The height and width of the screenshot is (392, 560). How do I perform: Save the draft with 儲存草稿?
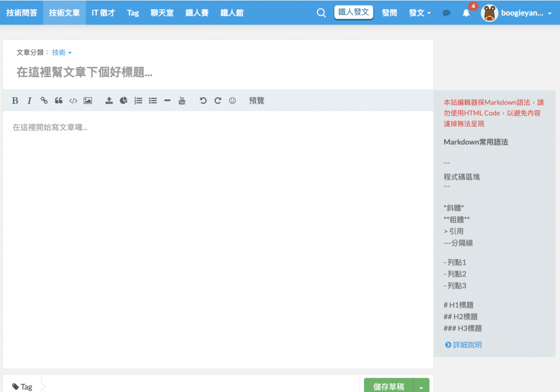(389, 387)
